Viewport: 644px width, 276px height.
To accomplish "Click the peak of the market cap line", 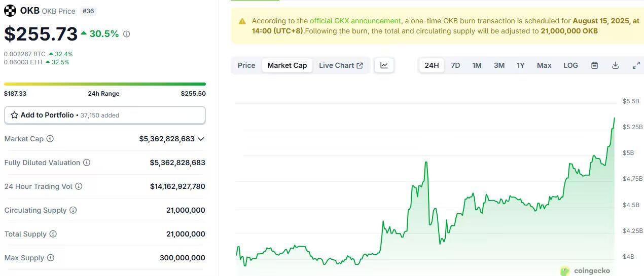I will (614, 118).
